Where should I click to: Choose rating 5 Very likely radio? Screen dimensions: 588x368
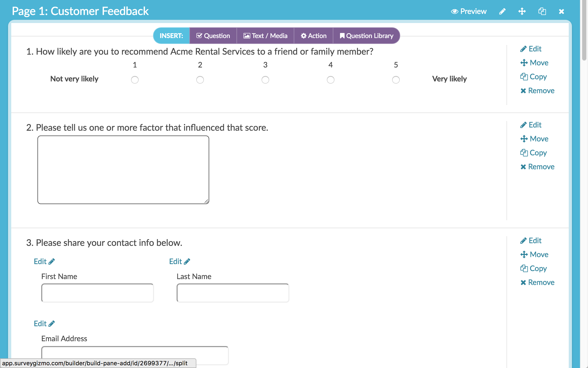point(396,80)
